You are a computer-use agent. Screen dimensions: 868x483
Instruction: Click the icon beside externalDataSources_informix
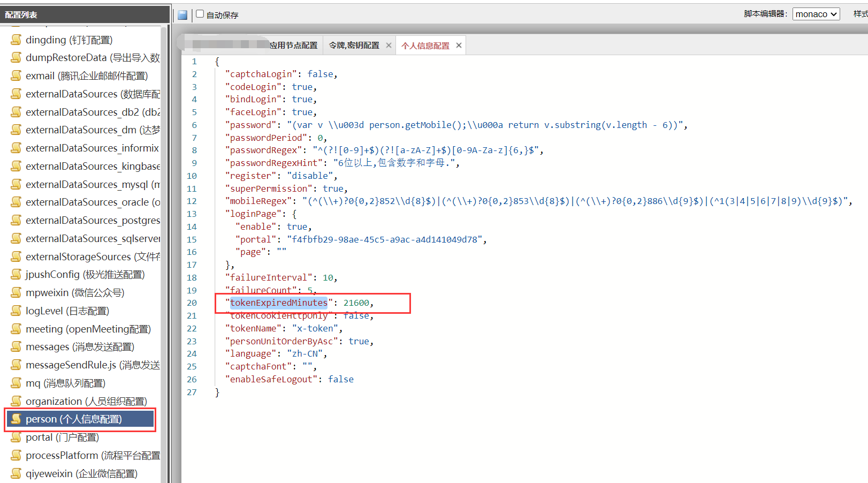point(17,148)
